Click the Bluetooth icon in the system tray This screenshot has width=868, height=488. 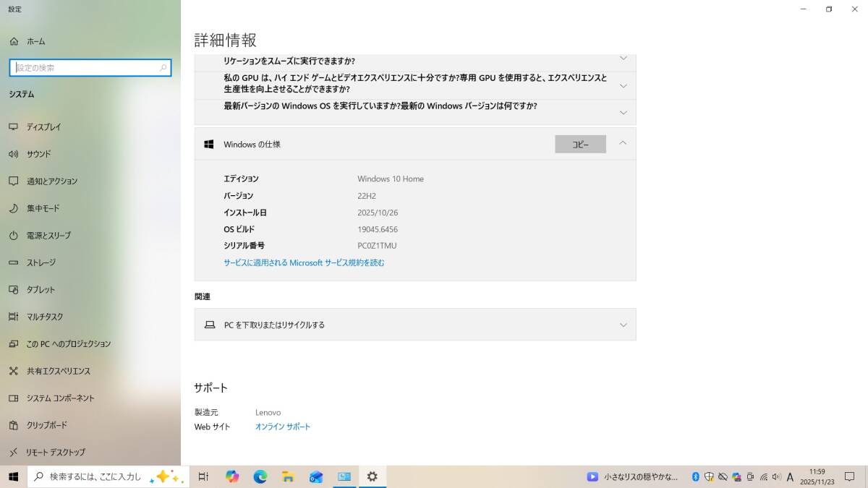pyautogui.click(x=695, y=477)
